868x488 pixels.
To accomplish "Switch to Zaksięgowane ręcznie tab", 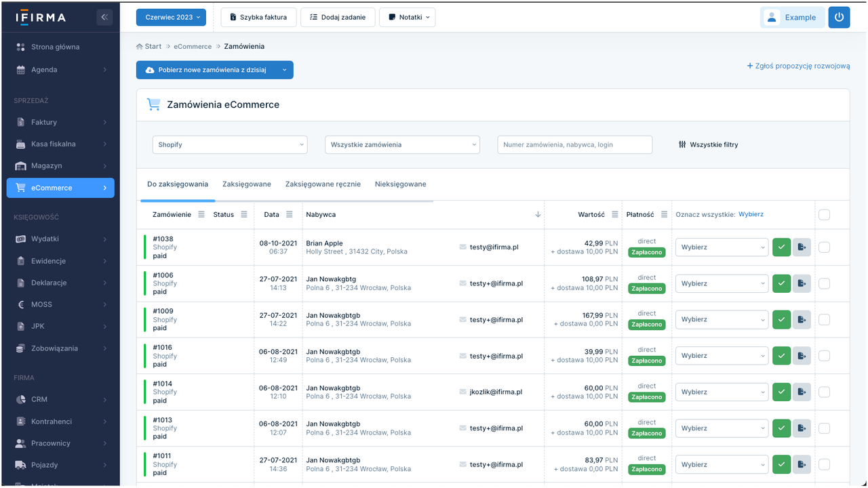I will (323, 184).
